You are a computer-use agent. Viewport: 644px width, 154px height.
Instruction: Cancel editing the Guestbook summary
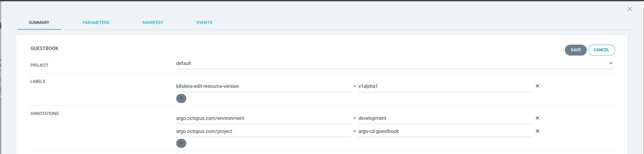click(x=601, y=50)
